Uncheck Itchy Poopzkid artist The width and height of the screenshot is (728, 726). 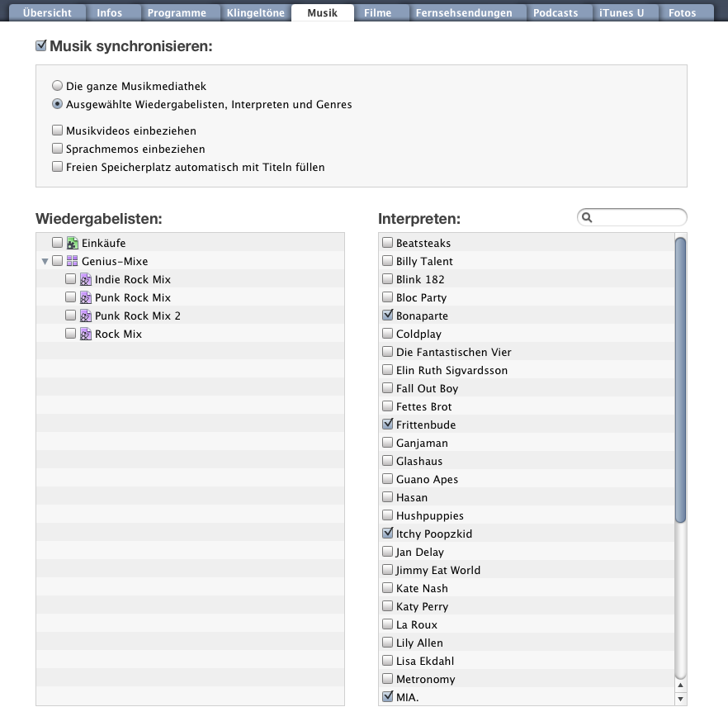[x=387, y=534]
